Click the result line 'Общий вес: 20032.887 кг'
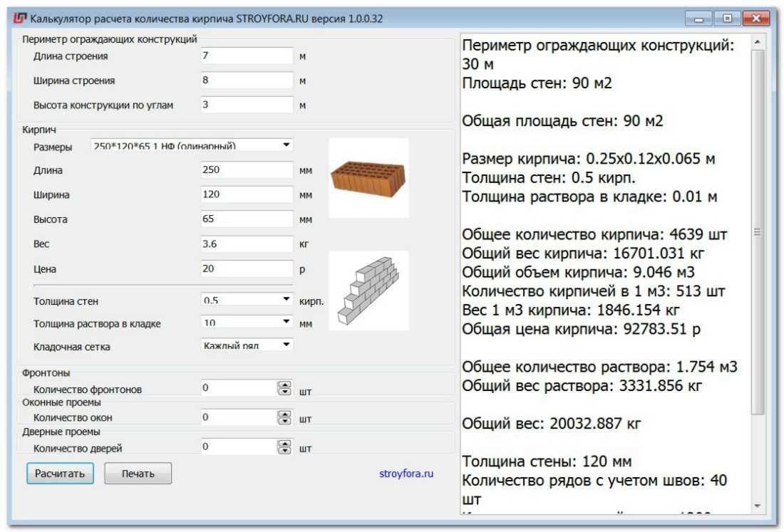 [551, 424]
